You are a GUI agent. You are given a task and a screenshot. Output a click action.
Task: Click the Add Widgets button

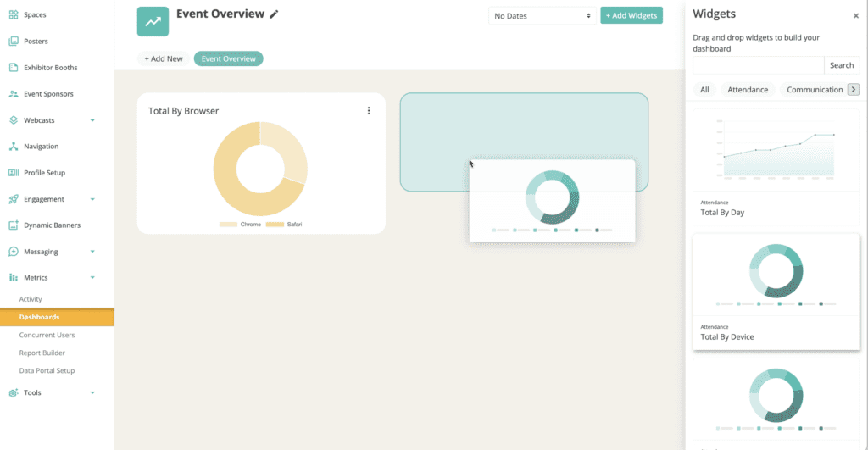(631, 15)
